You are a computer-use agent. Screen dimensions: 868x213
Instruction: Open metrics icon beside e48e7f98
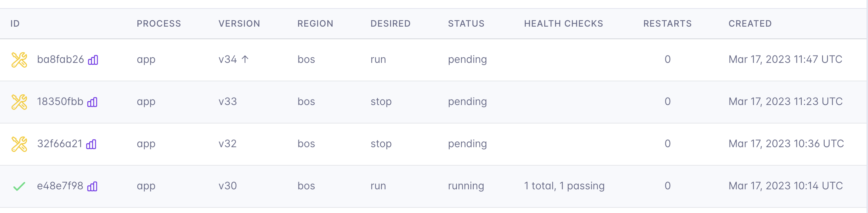pos(92,186)
